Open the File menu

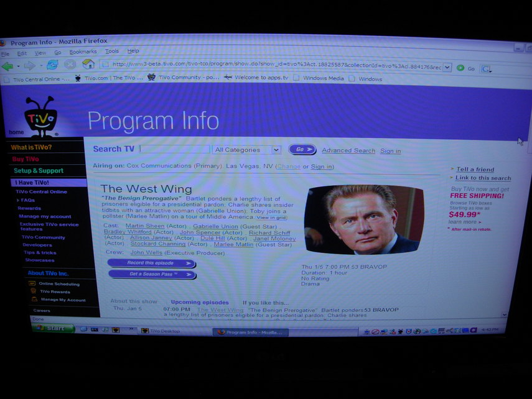click(5, 54)
